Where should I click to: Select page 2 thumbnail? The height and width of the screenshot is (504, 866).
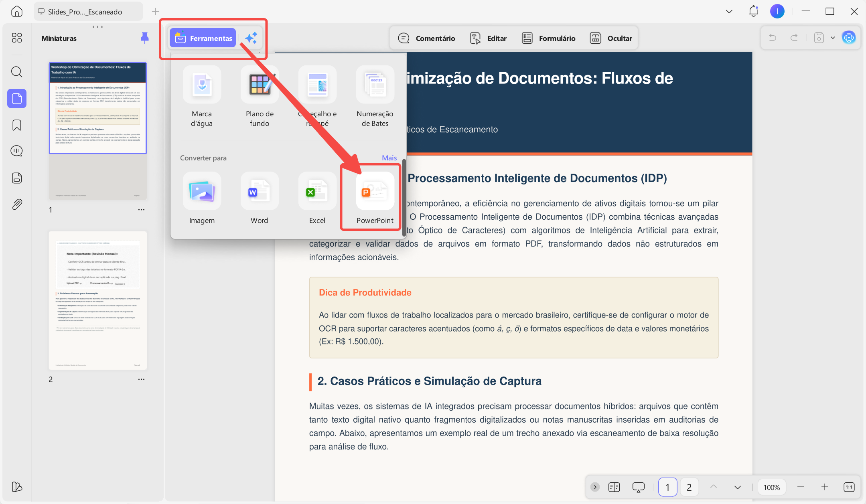click(x=98, y=300)
